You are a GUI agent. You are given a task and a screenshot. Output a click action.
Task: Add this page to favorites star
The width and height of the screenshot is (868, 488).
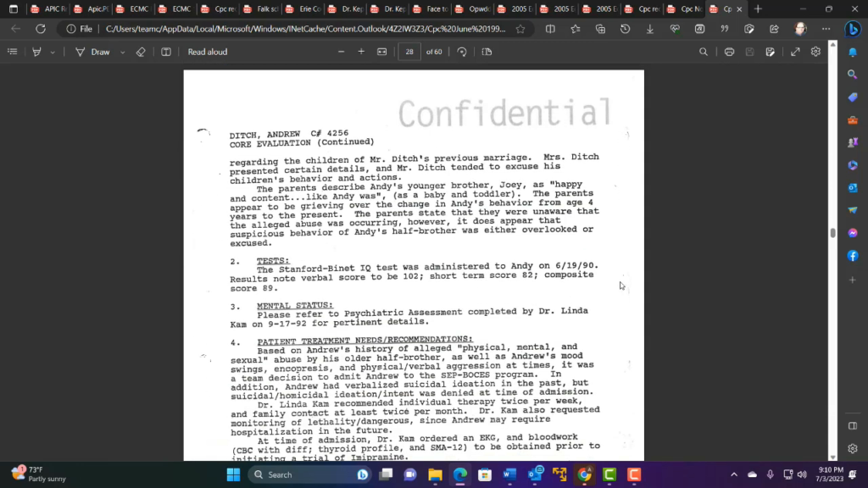520,29
